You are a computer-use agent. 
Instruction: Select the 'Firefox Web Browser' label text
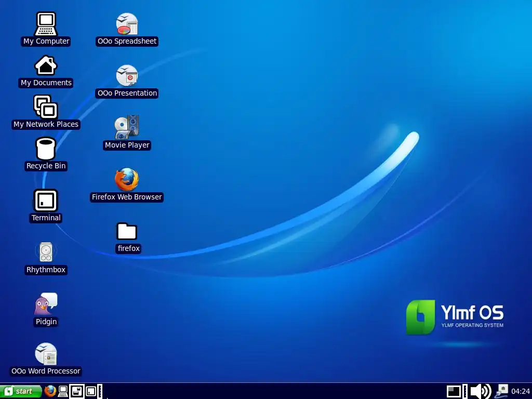(127, 197)
